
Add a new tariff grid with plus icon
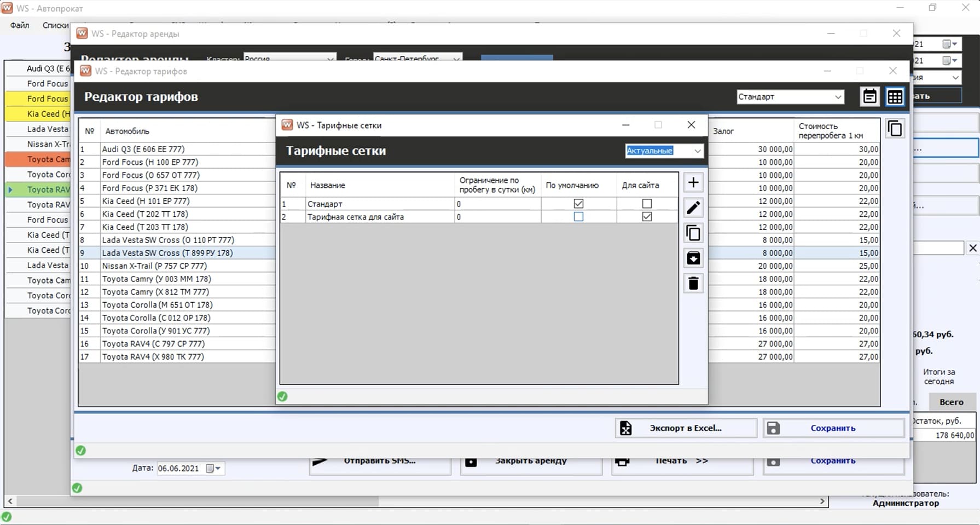pyautogui.click(x=693, y=183)
